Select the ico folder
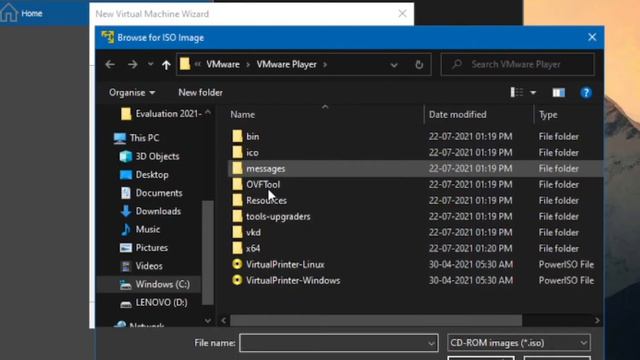640x360 pixels. [x=252, y=153]
